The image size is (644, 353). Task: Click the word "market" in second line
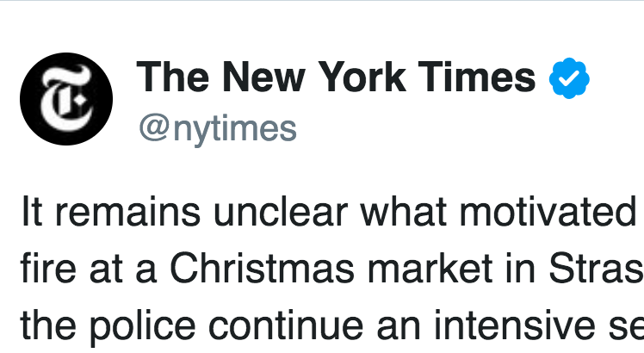[x=430, y=269]
